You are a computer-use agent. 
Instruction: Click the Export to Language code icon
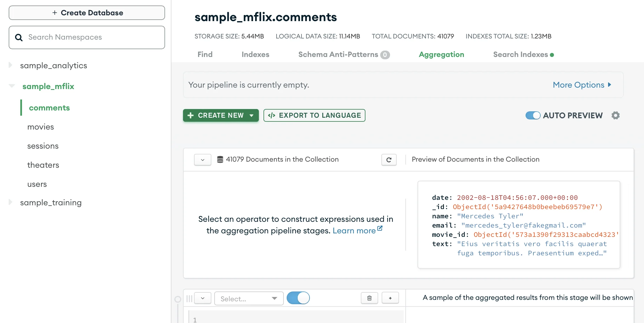[x=271, y=115]
